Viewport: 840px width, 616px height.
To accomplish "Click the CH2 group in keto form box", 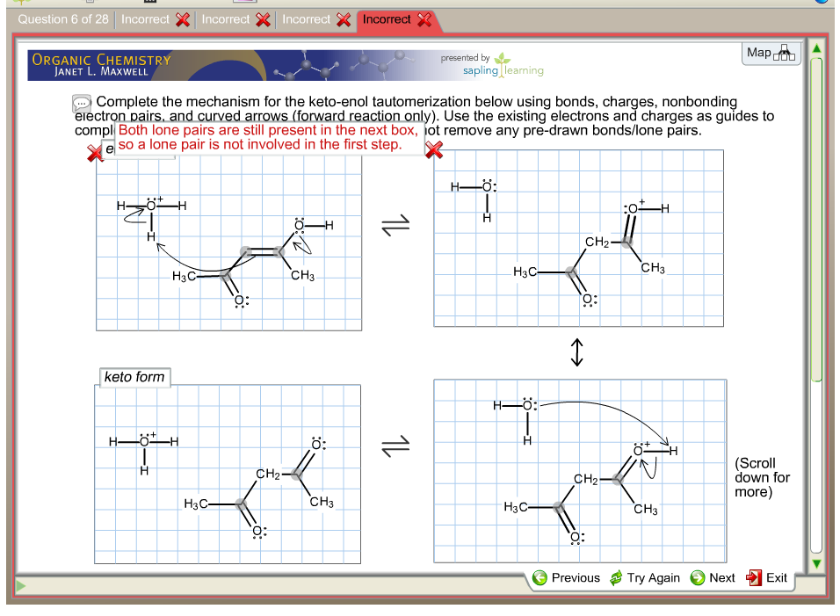I will pyautogui.click(x=269, y=475).
